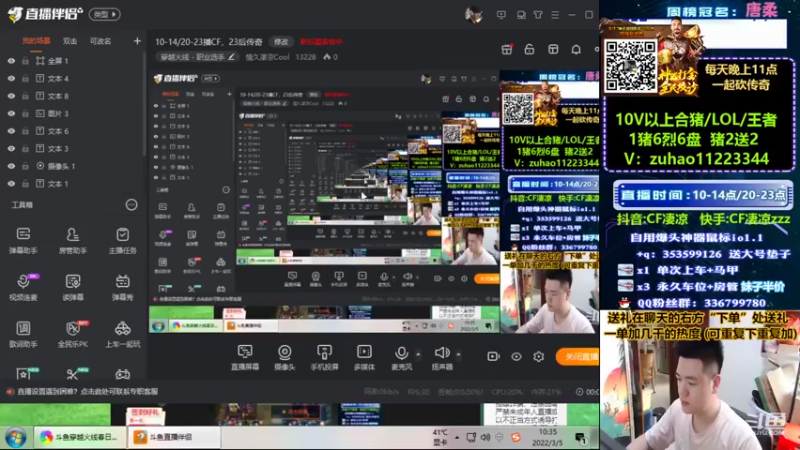Viewport: 800px width, 450px height.
Task: Hide the 文本 4 layer
Action: (11, 79)
